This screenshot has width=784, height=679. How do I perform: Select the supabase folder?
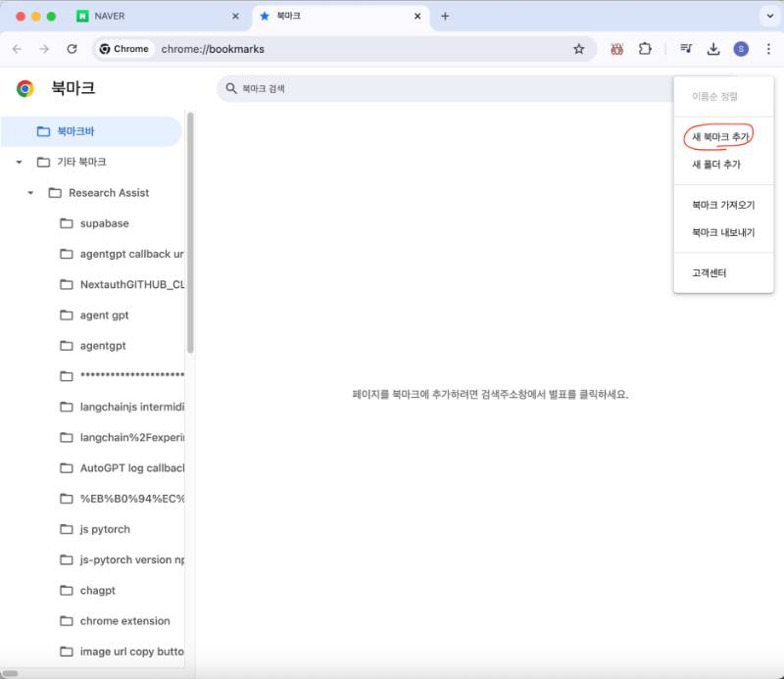tap(104, 223)
